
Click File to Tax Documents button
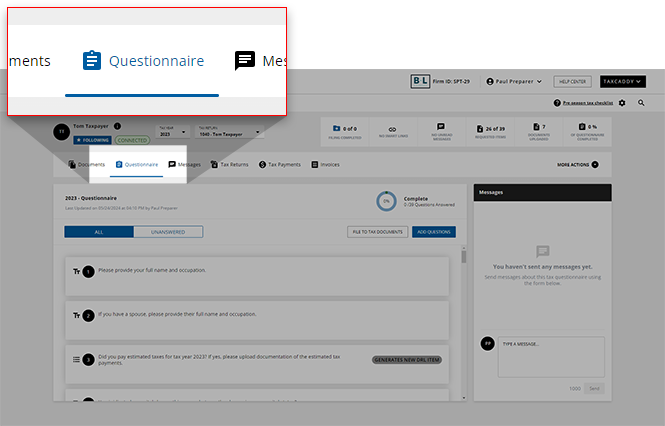[377, 232]
